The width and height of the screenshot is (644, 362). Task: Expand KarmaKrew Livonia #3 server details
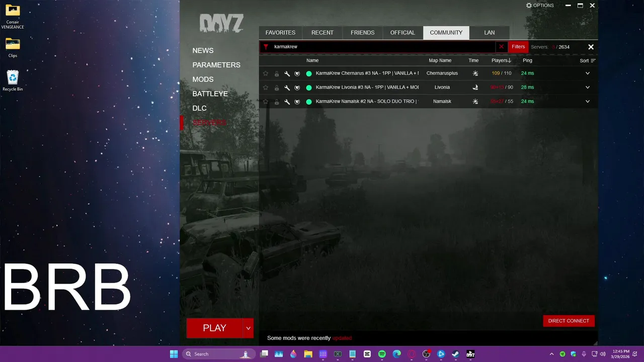click(588, 87)
